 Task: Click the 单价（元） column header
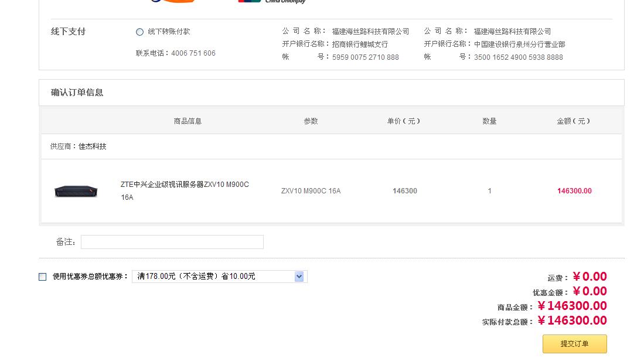pos(404,121)
